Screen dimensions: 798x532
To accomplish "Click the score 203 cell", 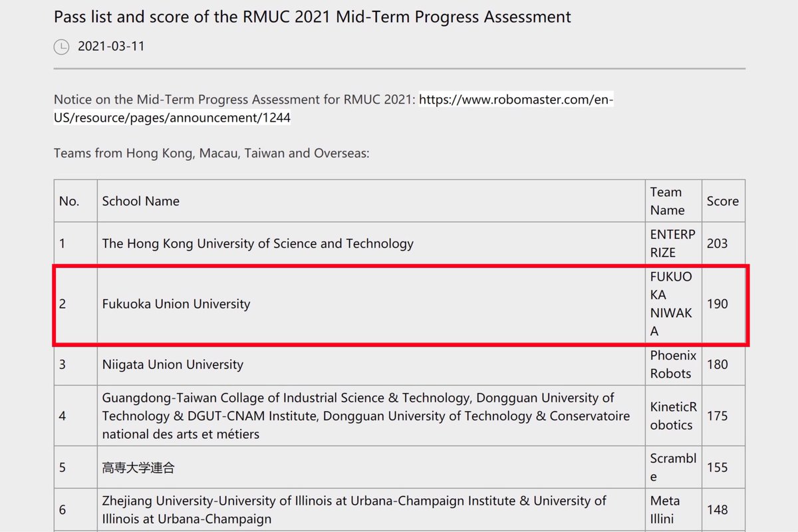I will pos(724,243).
